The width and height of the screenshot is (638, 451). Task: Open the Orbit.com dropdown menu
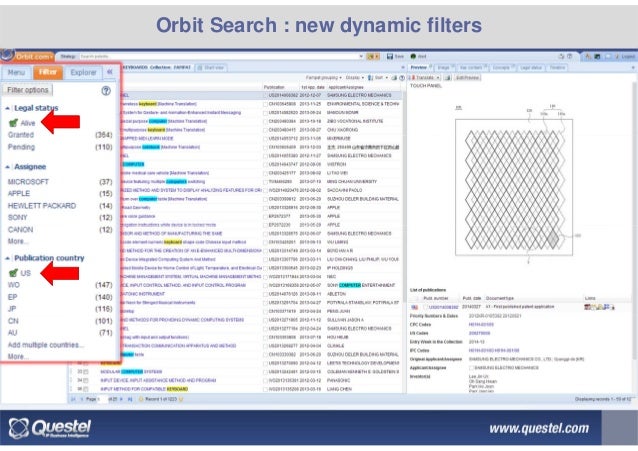tap(34, 57)
